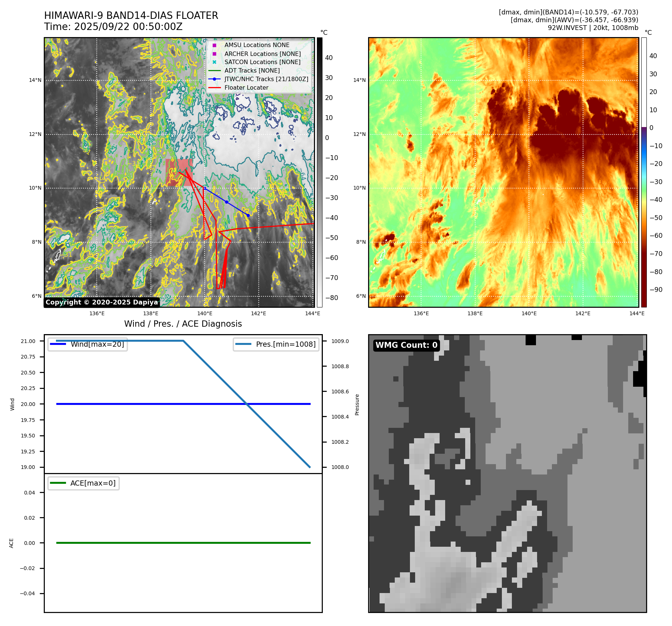
Task: Click the '92W.INVEST | 20kt, 1008mb' label
Action: 593,28
